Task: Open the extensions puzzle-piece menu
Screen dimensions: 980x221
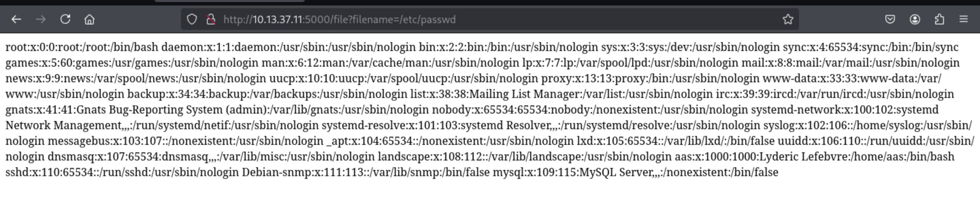Action: pyautogui.click(x=939, y=19)
